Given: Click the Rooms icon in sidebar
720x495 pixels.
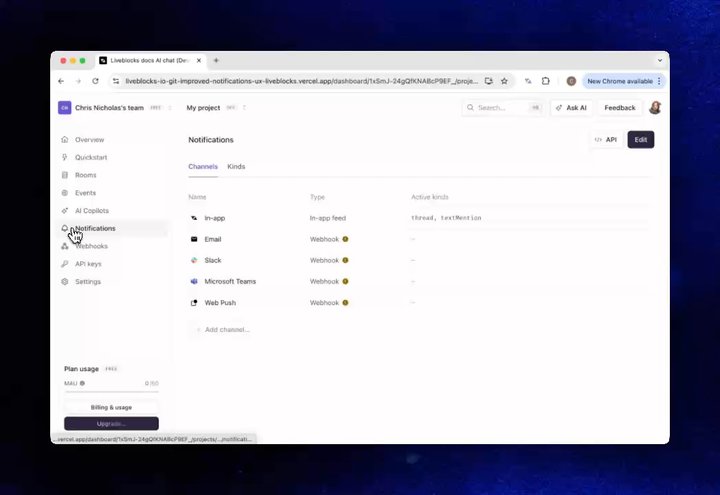Looking at the screenshot, I should click(65, 175).
